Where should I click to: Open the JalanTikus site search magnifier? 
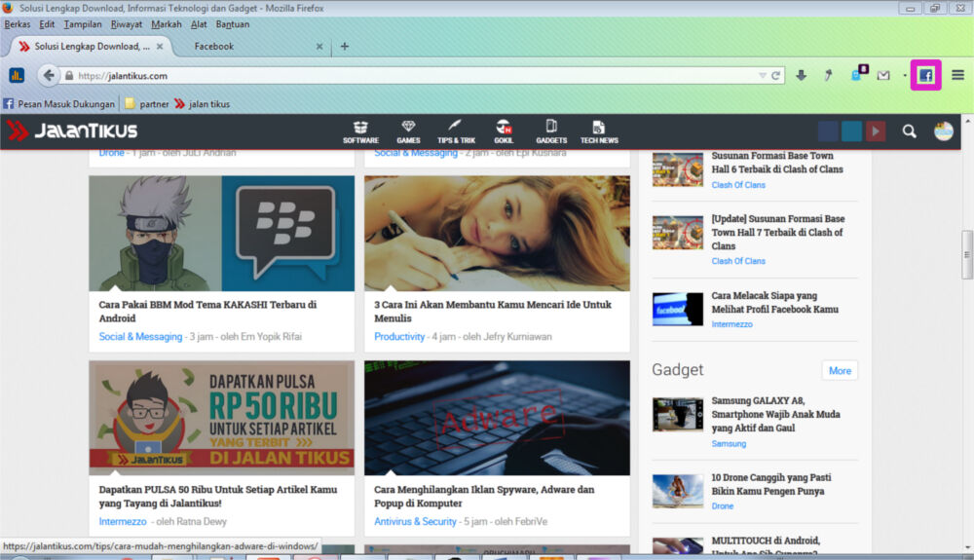909,131
